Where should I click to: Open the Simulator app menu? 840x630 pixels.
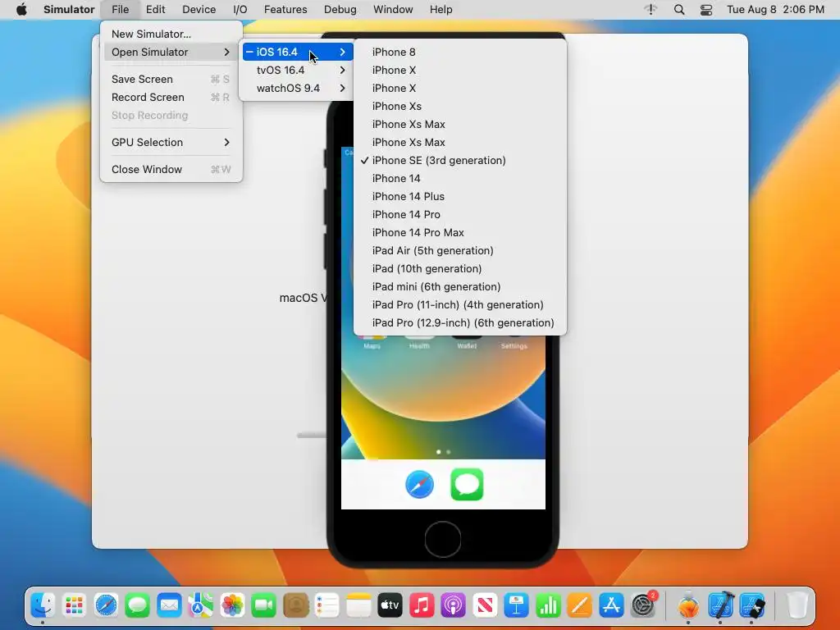pos(69,10)
